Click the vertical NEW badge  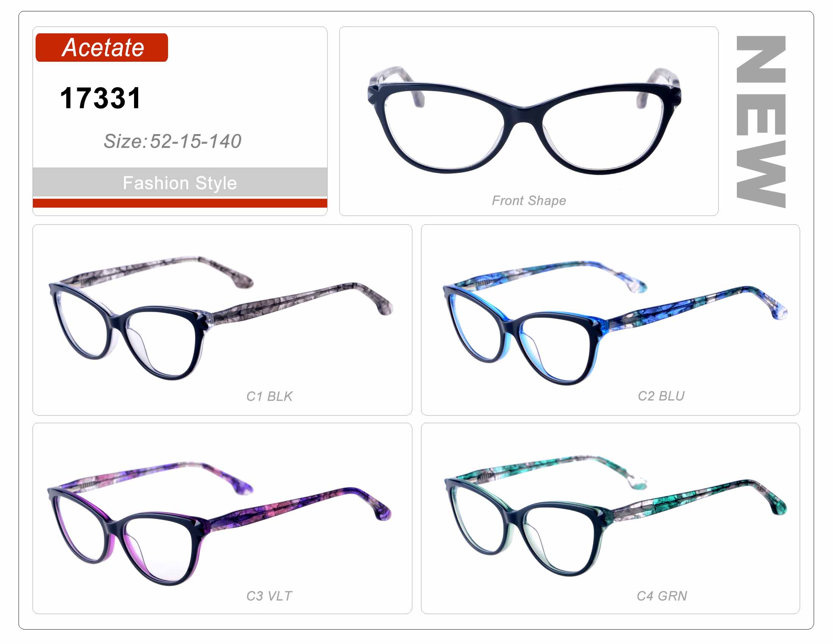click(761, 122)
